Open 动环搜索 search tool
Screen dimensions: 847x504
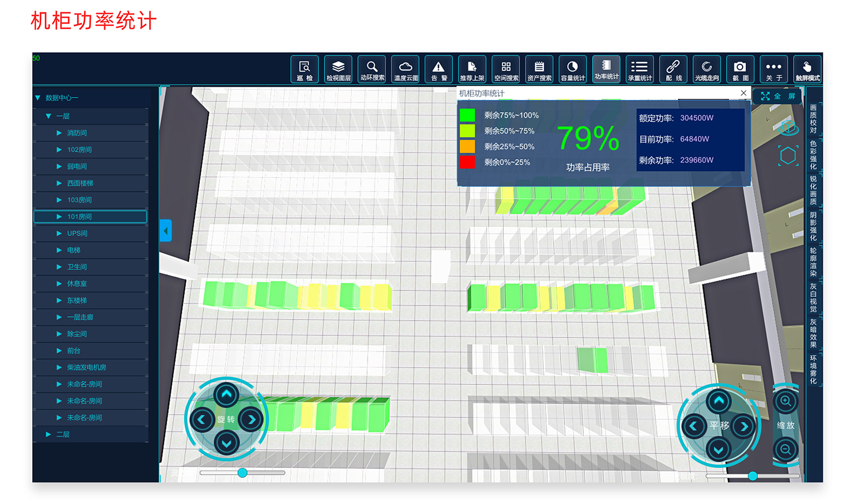(372, 70)
